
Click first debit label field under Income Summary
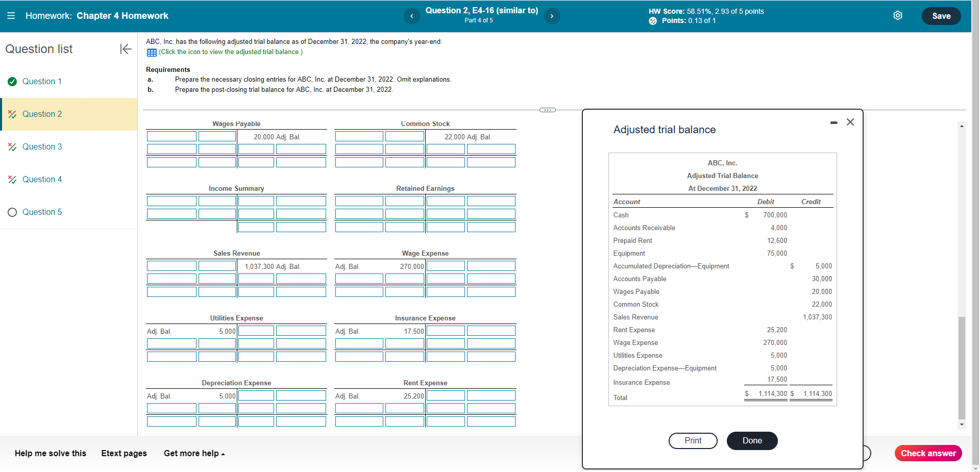171,201
